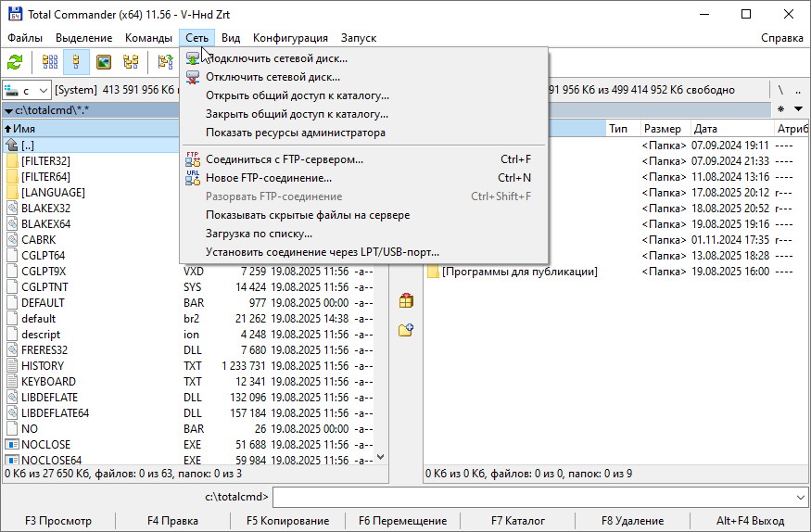Click the F3 Просмотр button

(x=57, y=521)
